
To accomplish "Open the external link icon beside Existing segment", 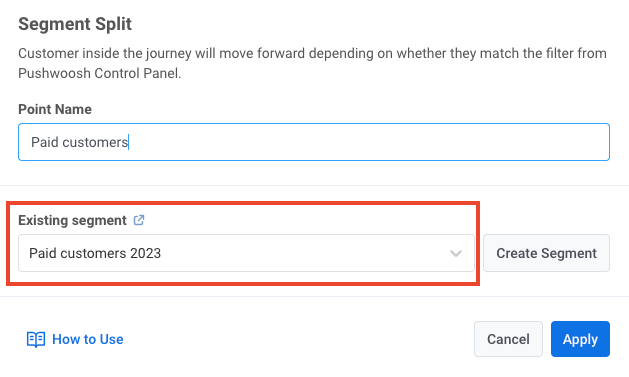I will [139, 220].
